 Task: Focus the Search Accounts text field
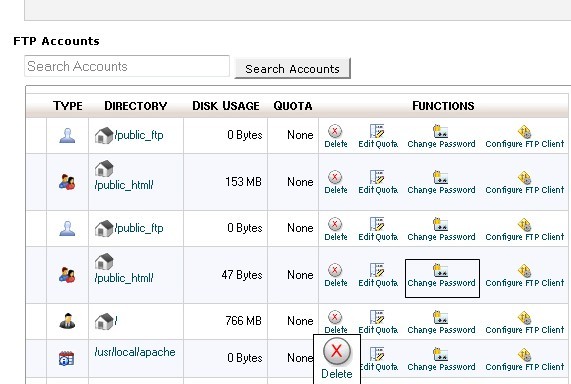pyautogui.click(x=127, y=66)
